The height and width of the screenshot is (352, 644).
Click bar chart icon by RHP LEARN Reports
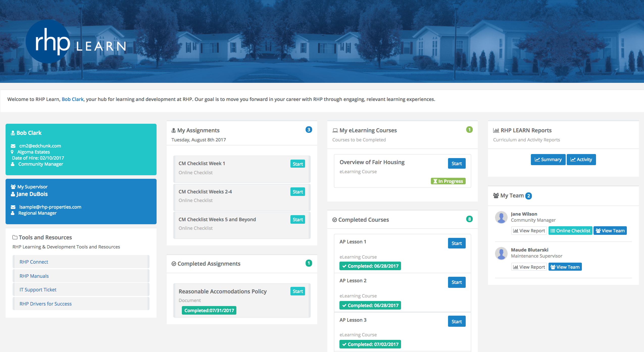coord(496,131)
